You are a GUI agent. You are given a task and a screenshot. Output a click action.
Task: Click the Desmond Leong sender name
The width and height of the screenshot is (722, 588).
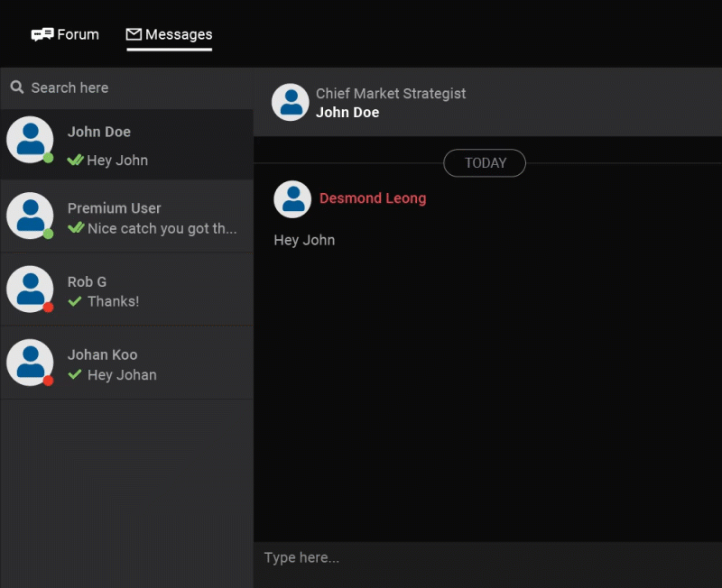[373, 198]
